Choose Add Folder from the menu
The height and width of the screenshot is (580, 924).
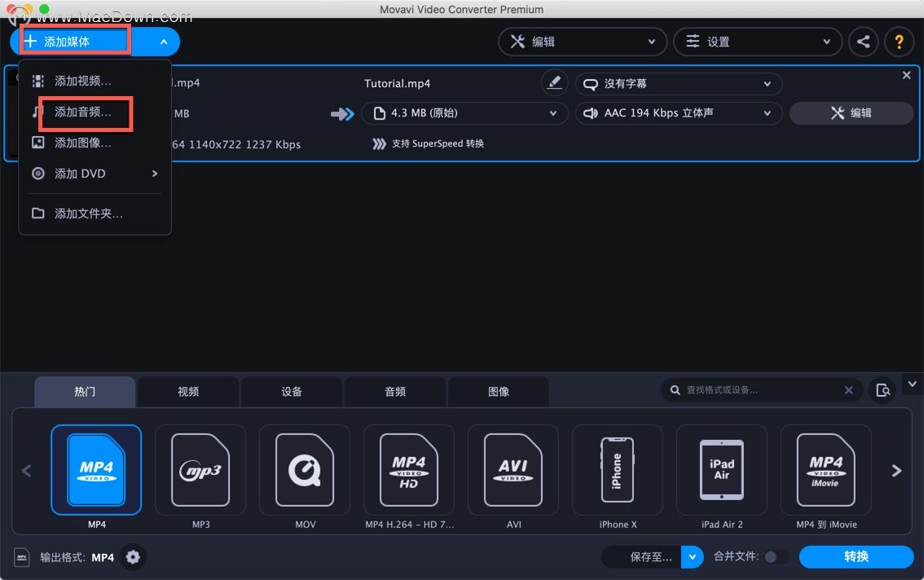95,213
